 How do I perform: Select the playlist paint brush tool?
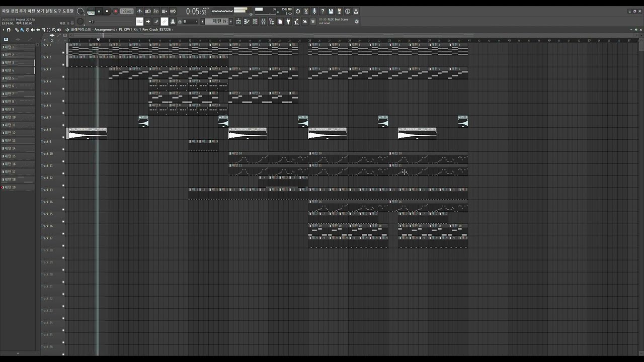22,30
